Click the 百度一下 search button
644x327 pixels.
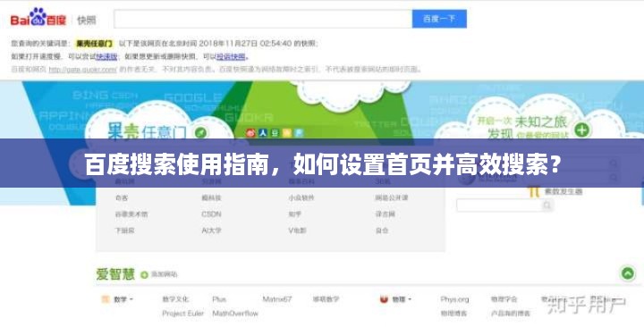(x=439, y=19)
